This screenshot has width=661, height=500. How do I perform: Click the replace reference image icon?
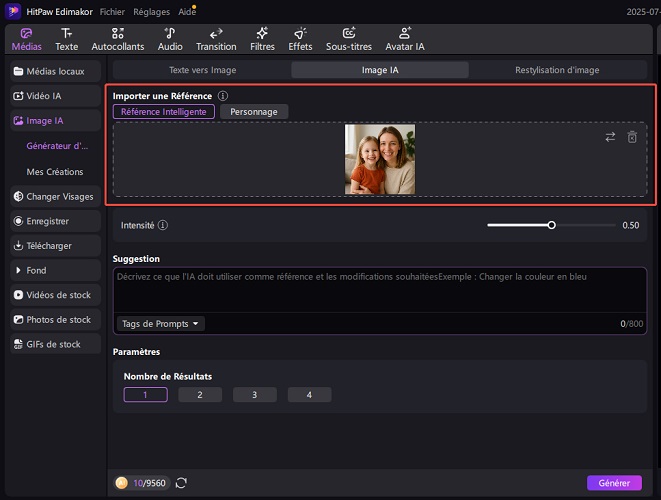pos(610,137)
